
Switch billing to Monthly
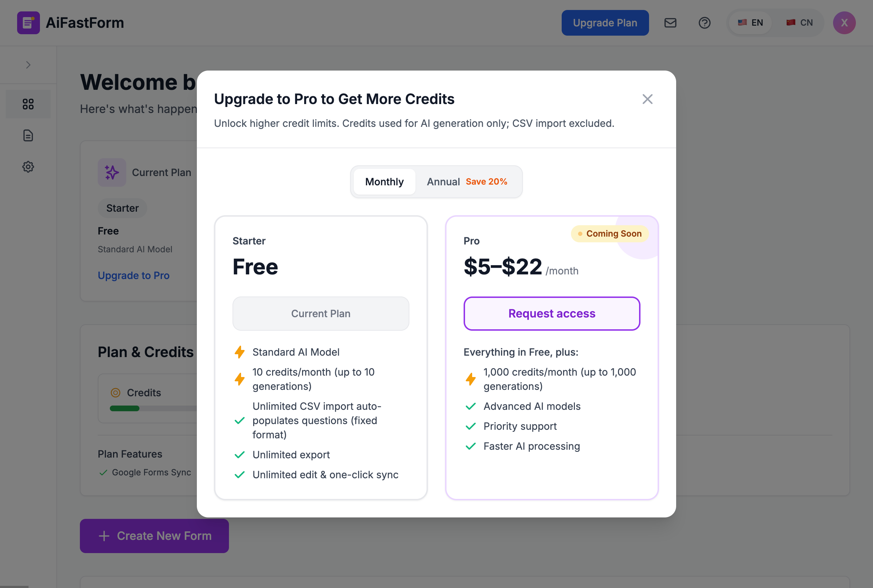pyautogui.click(x=384, y=182)
